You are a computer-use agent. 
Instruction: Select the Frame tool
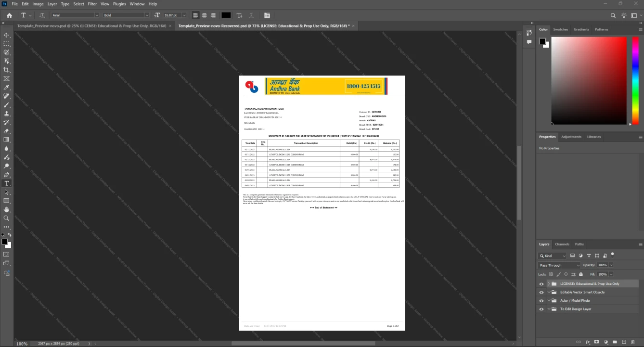tap(6, 78)
